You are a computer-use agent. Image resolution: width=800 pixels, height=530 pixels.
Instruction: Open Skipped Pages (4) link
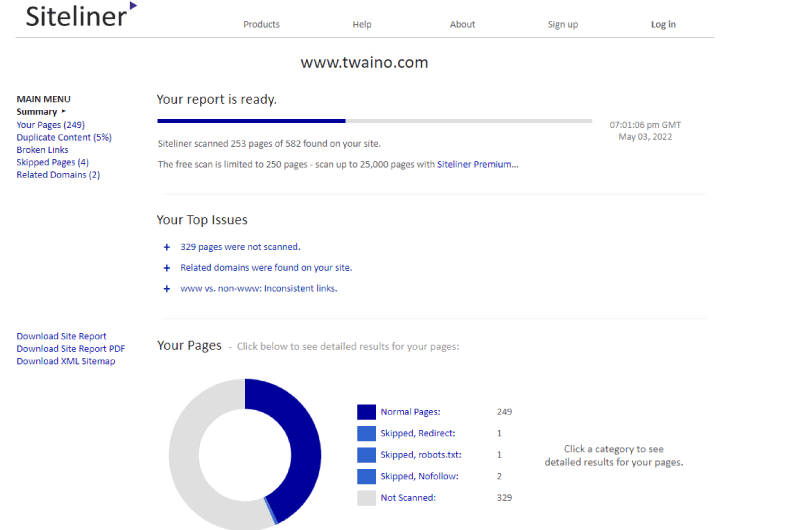click(x=53, y=162)
